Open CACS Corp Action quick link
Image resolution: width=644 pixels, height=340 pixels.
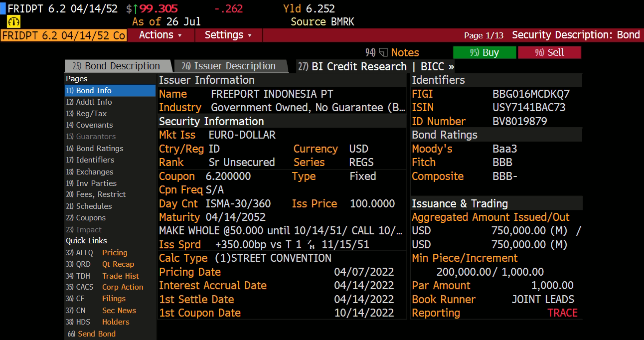click(104, 287)
